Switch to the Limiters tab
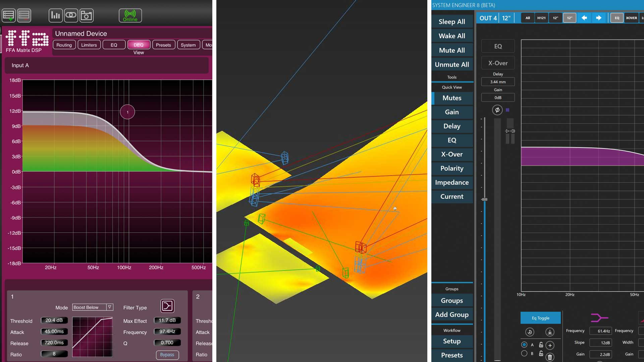This screenshot has height=362, width=644. point(89,45)
